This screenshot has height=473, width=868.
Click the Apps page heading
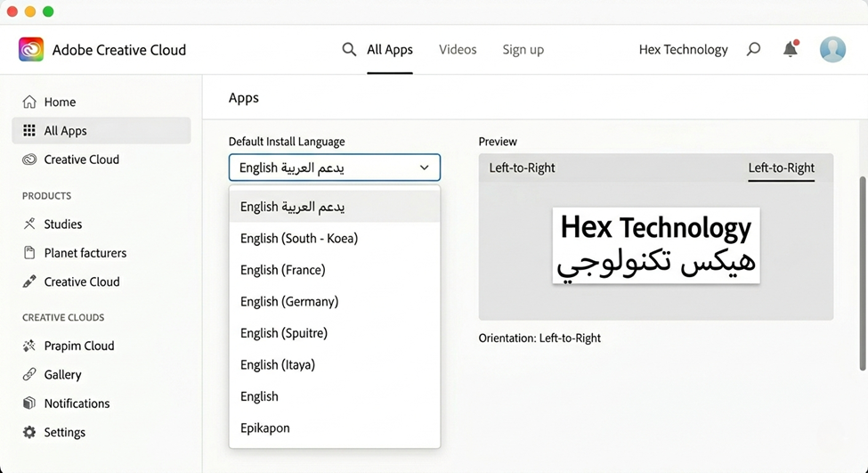click(x=244, y=98)
